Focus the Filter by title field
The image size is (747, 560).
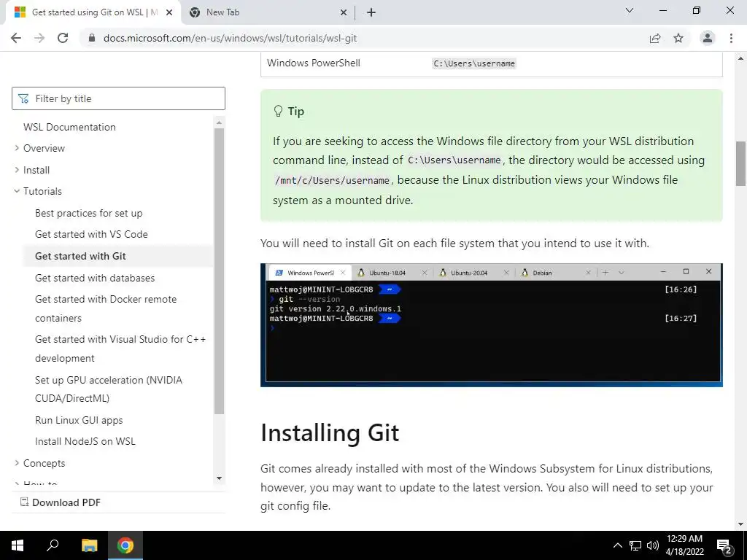tap(118, 98)
